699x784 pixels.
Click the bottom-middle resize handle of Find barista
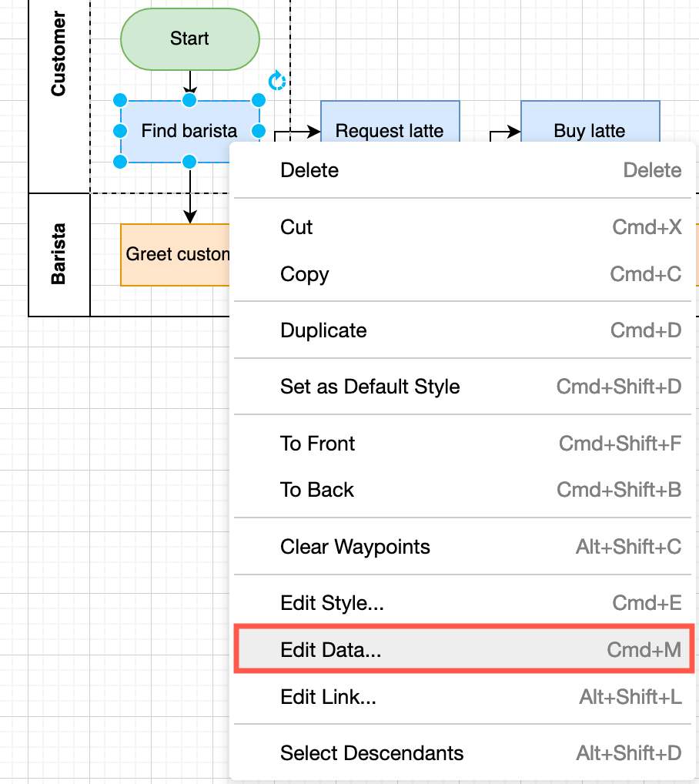[189, 162]
